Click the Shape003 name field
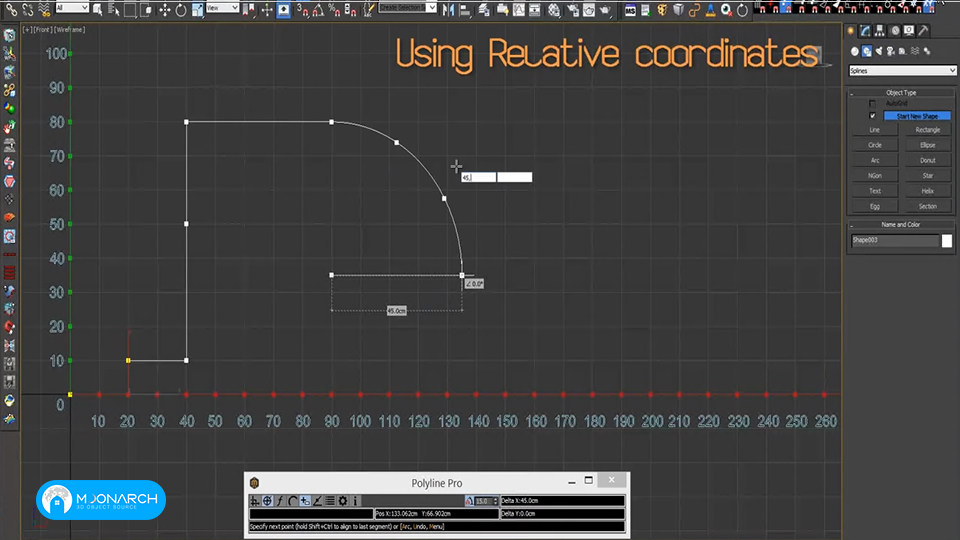960x540 pixels. tap(895, 241)
